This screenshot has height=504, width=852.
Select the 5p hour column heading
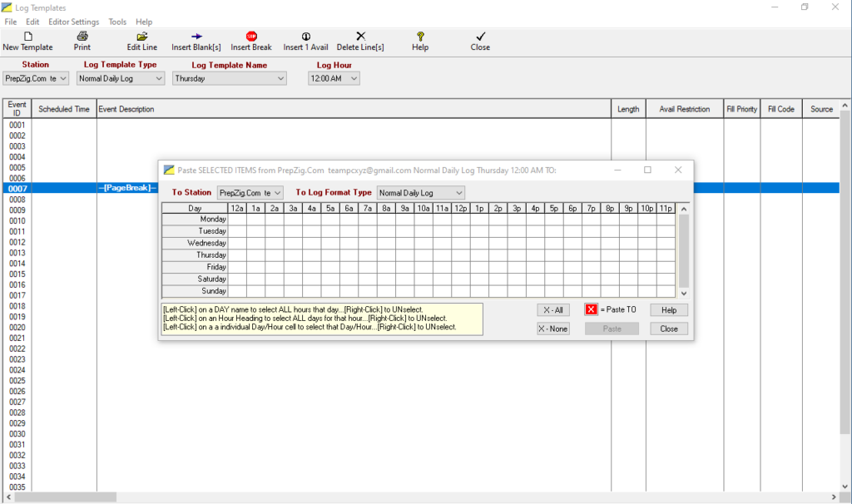point(553,208)
